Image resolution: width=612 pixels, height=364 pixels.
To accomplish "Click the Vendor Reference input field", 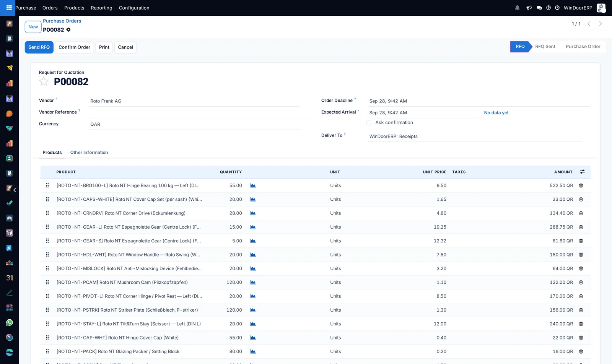I will click(x=198, y=112).
